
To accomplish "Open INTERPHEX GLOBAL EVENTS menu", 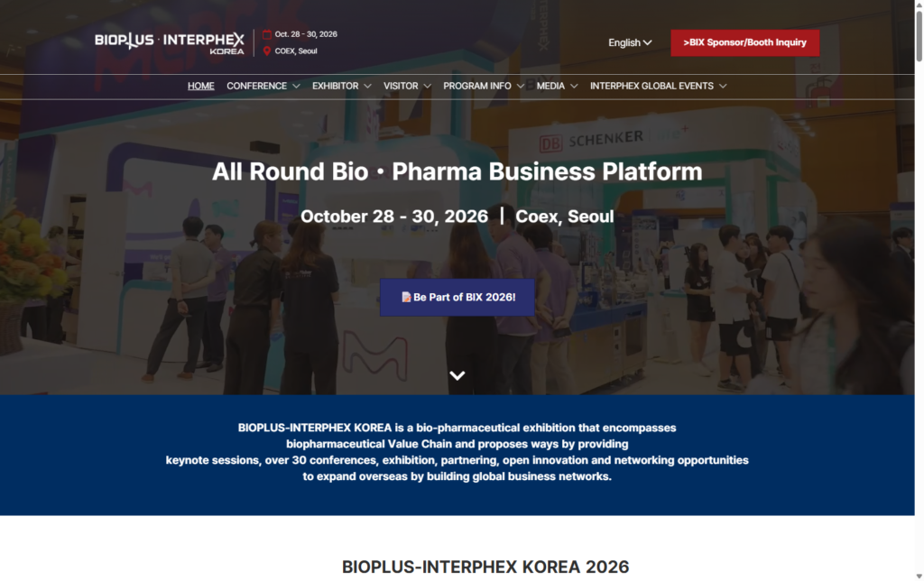I will tap(658, 86).
